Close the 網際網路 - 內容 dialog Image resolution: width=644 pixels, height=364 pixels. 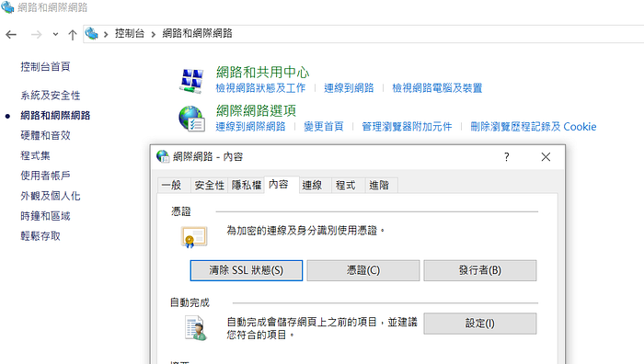coord(546,157)
